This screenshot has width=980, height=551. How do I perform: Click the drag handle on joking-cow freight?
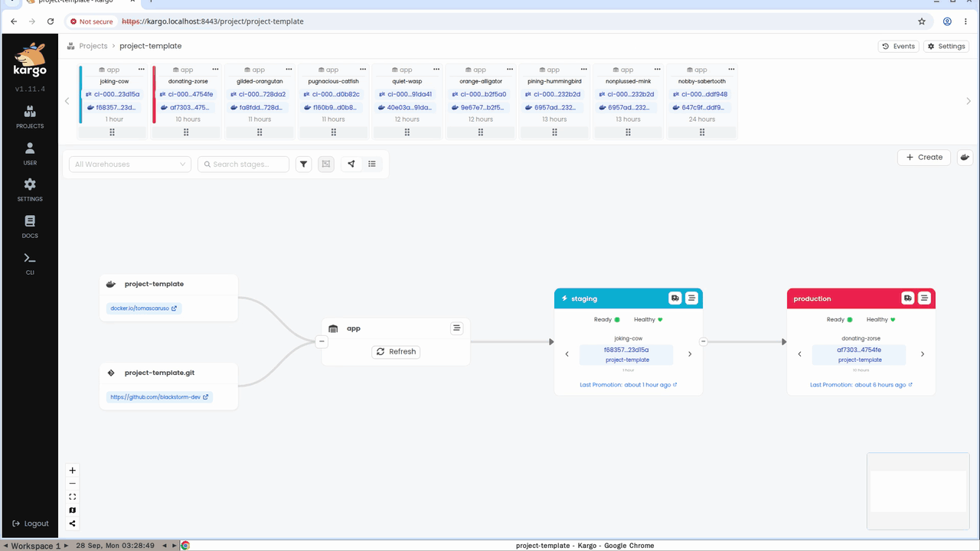click(113, 132)
